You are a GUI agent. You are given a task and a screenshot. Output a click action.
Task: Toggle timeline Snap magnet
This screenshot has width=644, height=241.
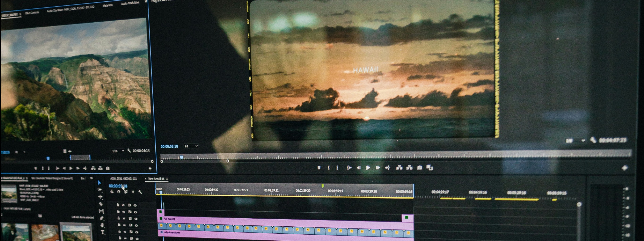click(119, 192)
